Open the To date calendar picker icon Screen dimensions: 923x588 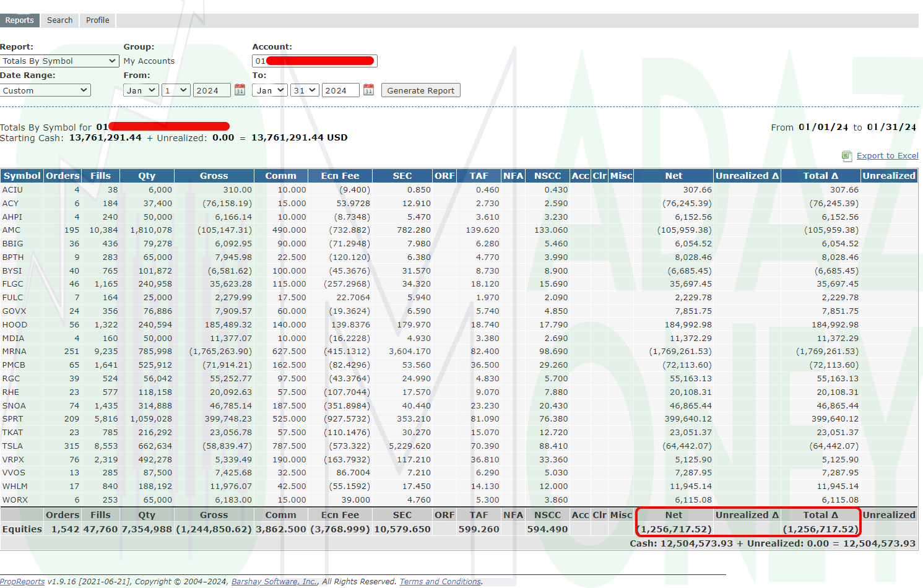369,90
